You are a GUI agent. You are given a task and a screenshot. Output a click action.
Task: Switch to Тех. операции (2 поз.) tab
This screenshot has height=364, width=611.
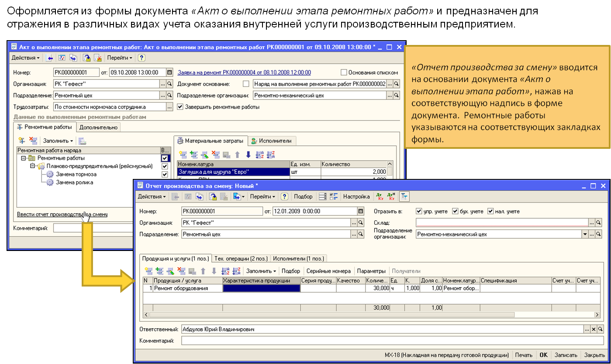(241, 258)
